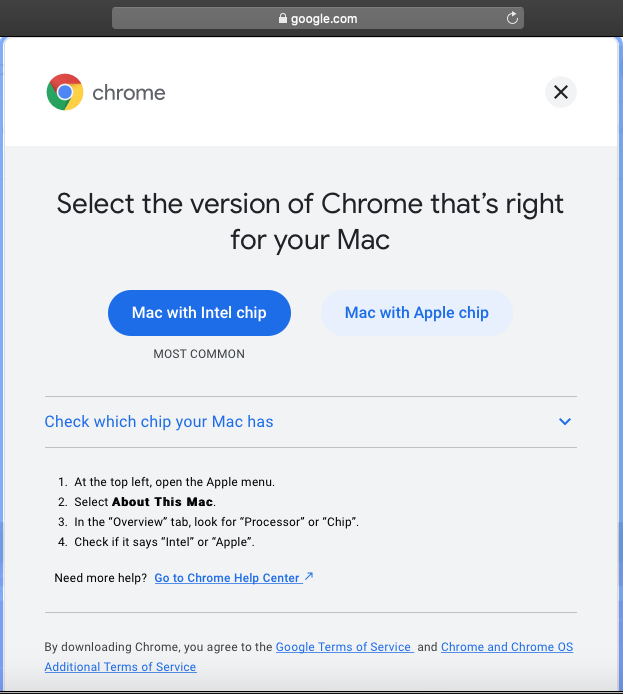Image resolution: width=623 pixels, height=694 pixels.
Task: Open the Chrome and Chrome OS terms link
Action: (309, 657)
